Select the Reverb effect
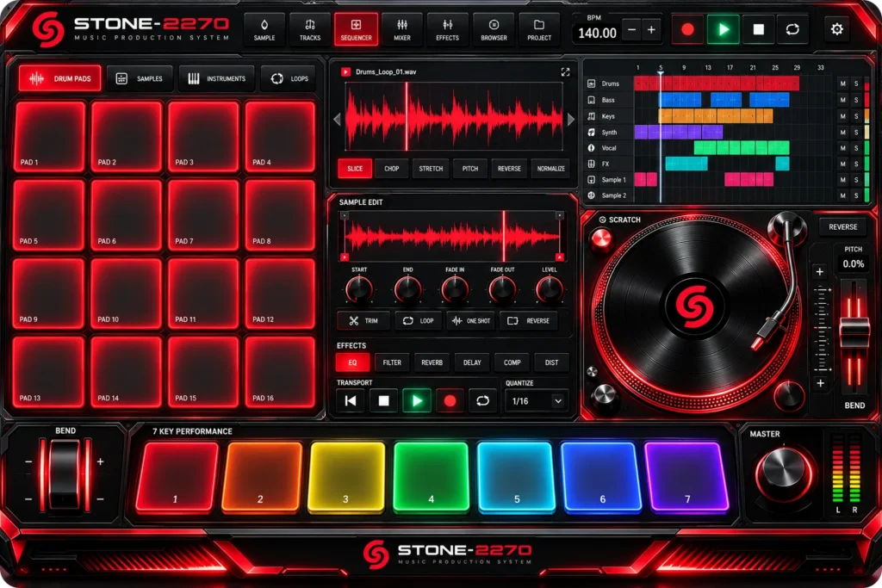 432,362
